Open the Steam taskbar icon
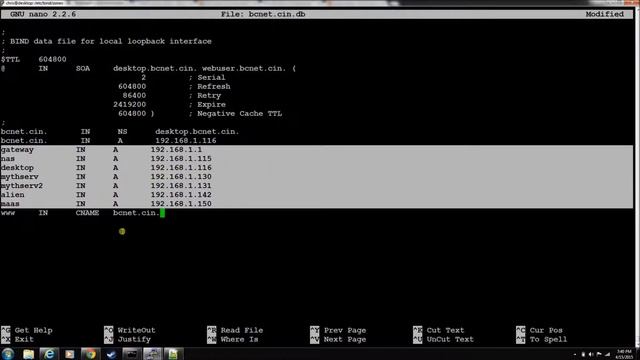 111,354
